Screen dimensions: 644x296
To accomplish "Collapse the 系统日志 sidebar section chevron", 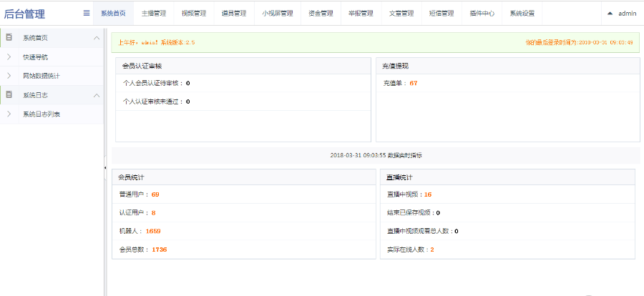I will (97, 95).
